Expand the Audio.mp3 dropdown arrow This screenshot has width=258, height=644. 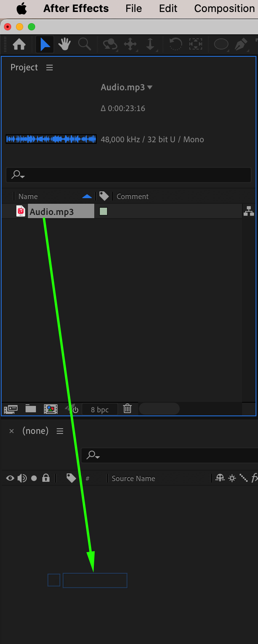(x=150, y=87)
